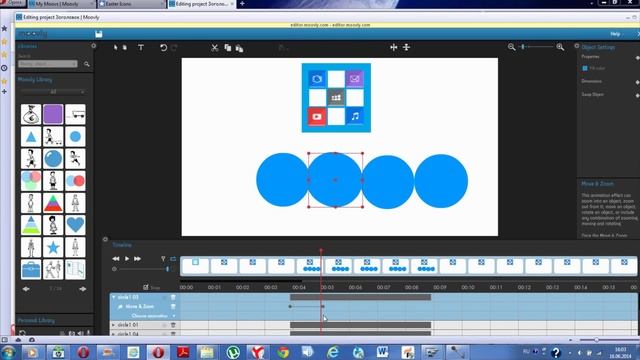Go to the previous library page
The width and height of the screenshot is (640, 360).
[x=26, y=289]
